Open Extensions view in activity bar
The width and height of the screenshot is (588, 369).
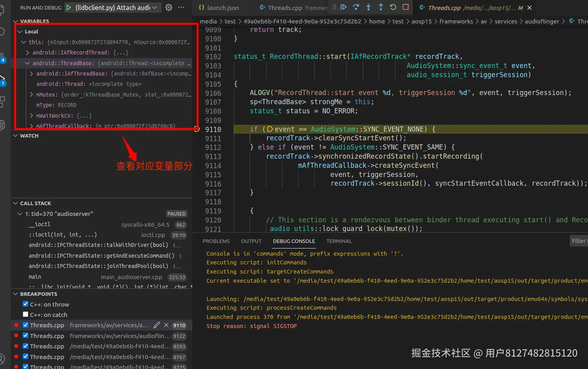pyautogui.click(x=2, y=102)
